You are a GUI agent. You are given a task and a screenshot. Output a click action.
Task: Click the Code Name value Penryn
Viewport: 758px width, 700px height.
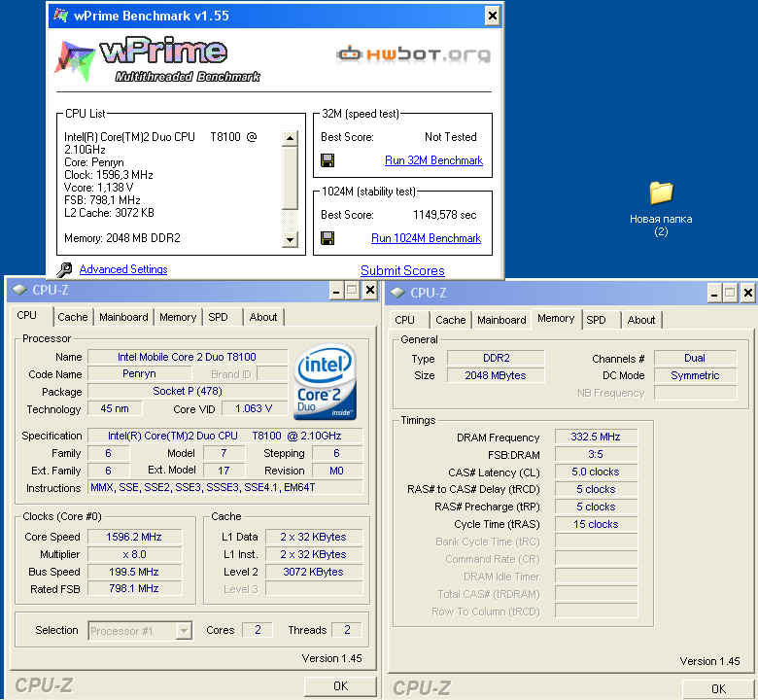[x=139, y=374]
